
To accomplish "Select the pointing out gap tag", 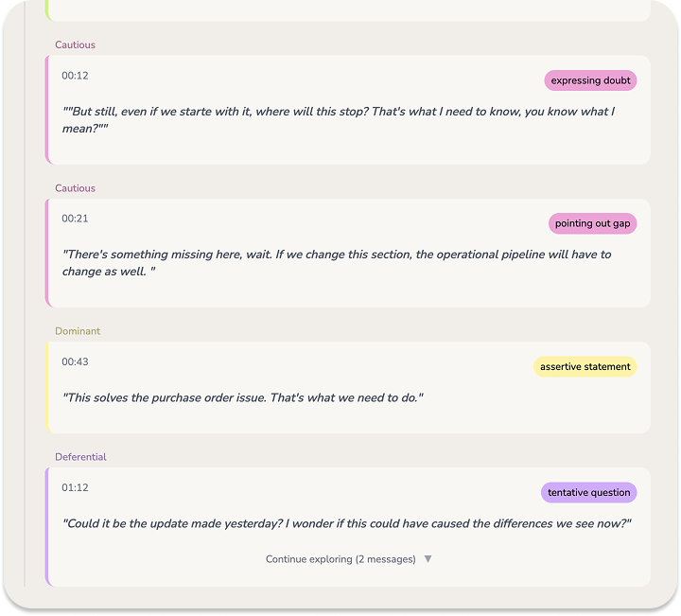I will pos(592,223).
